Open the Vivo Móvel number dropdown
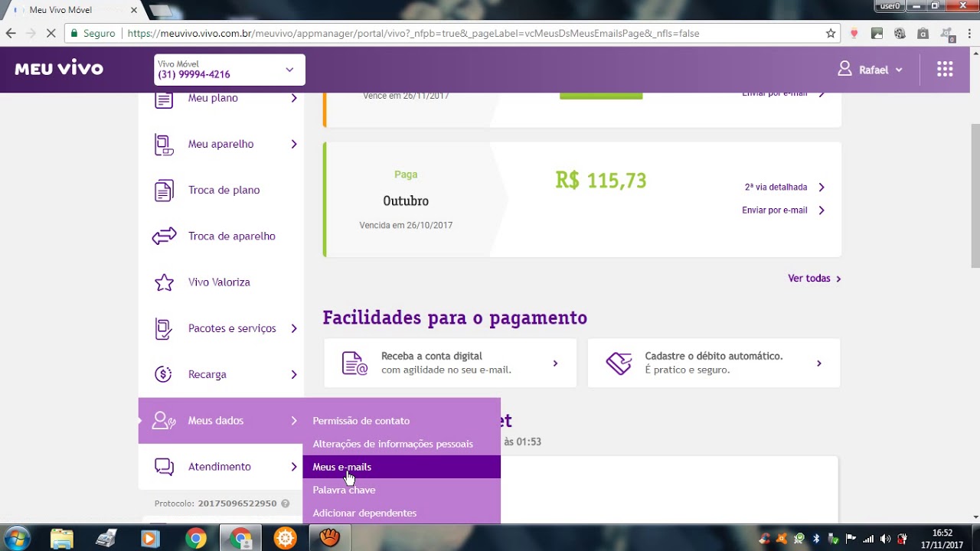The image size is (980, 551). click(x=230, y=70)
